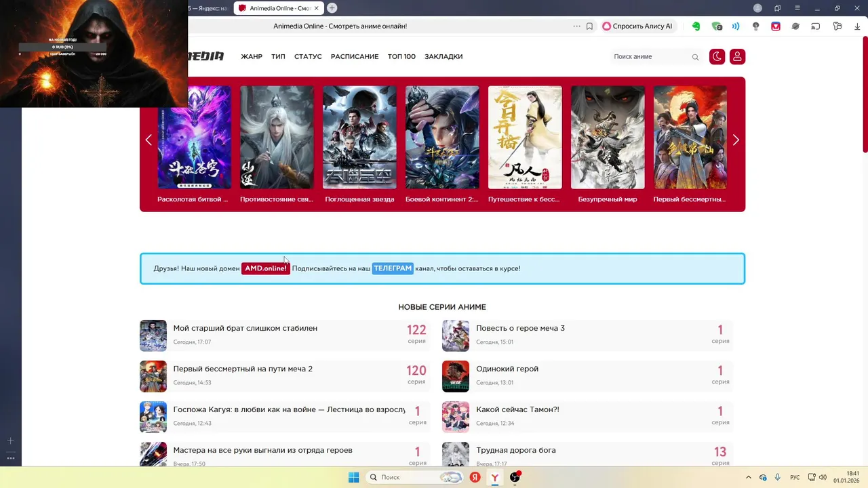Click the '122 серия' episode counter

[x=416, y=334]
